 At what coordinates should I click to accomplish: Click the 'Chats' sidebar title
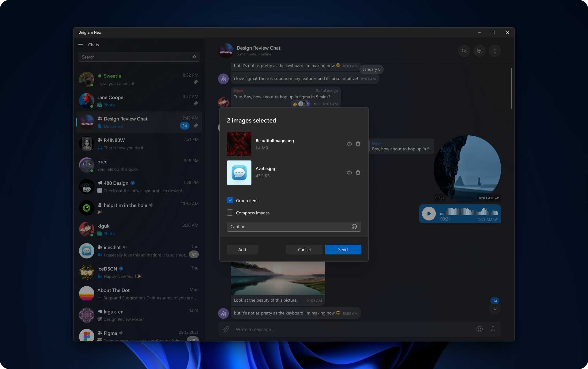click(93, 45)
